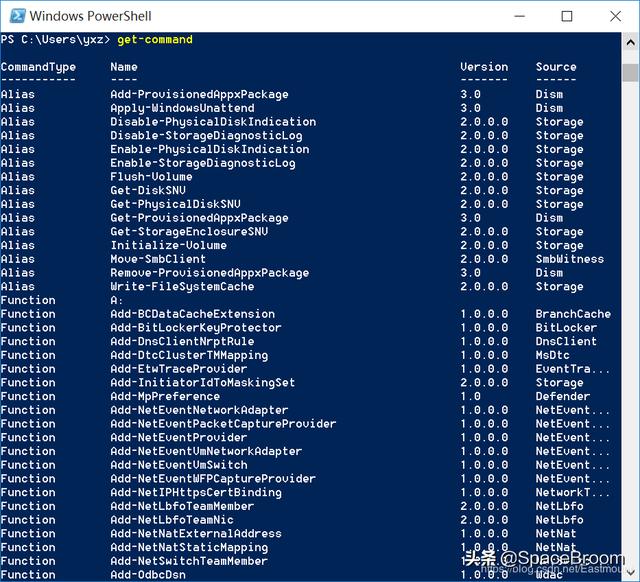Select Add-ProvisionedAppxPackage name
The height and width of the screenshot is (582, 640).
pyautogui.click(x=199, y=94)
